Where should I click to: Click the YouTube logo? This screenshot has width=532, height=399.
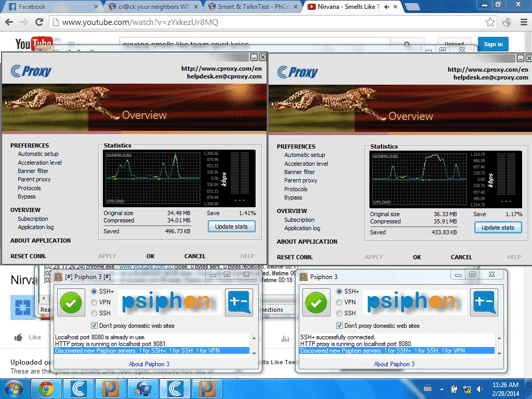point(34,44)
